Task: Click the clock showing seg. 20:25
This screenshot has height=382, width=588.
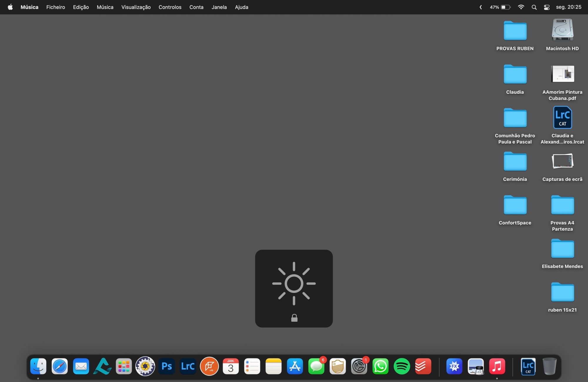Action: 569,7
